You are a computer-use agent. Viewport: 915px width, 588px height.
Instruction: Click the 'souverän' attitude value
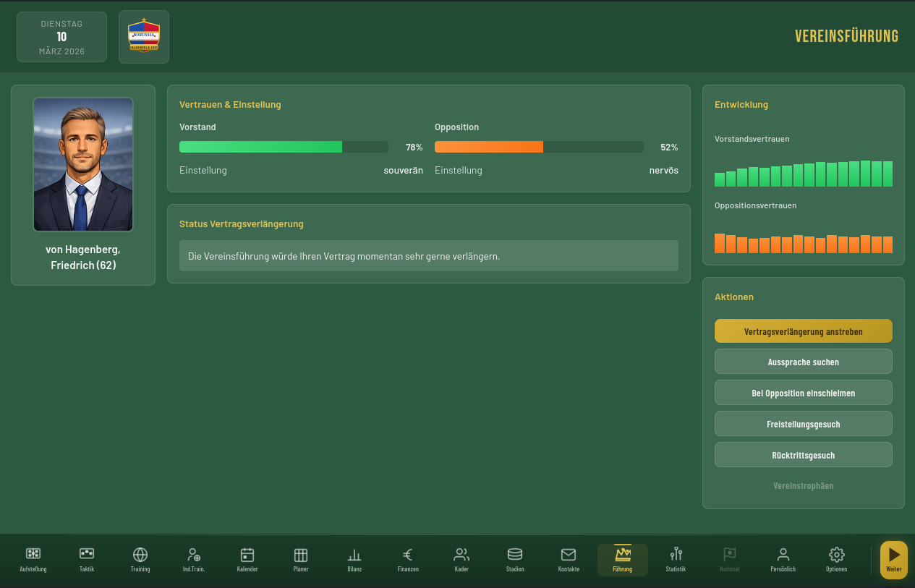[x=403, y=171]
